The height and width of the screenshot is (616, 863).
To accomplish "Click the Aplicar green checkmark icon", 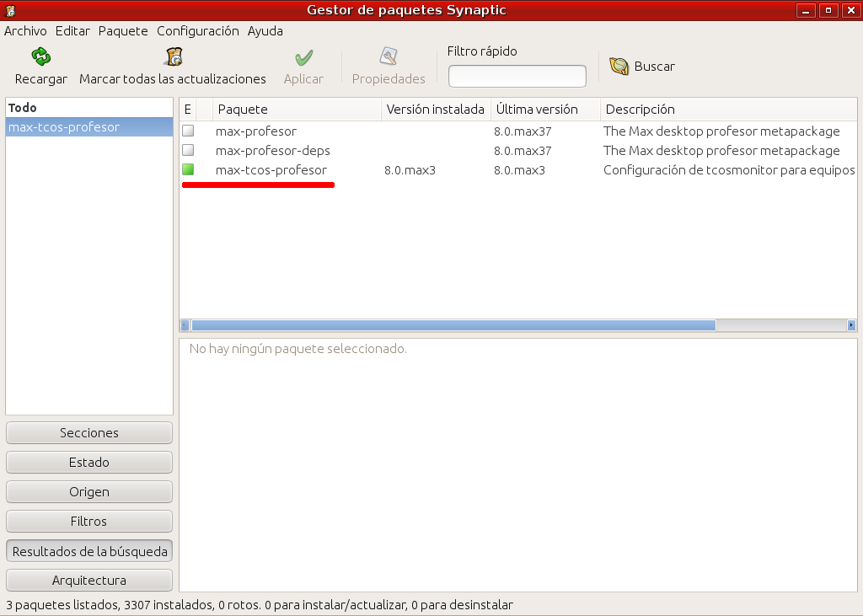I will click(303, 57).
